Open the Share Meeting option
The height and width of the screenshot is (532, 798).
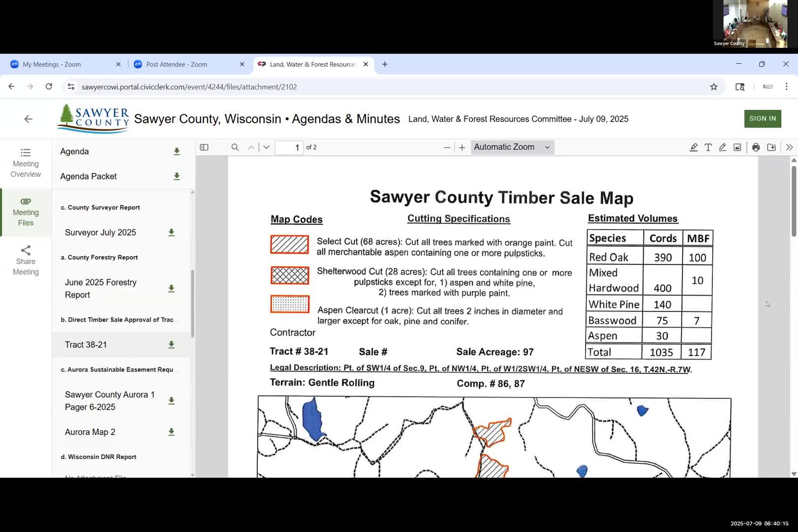pos(26,261)
